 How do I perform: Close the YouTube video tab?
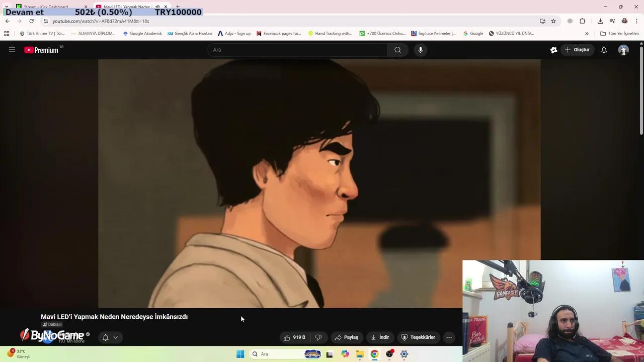[x=166, y=7]
